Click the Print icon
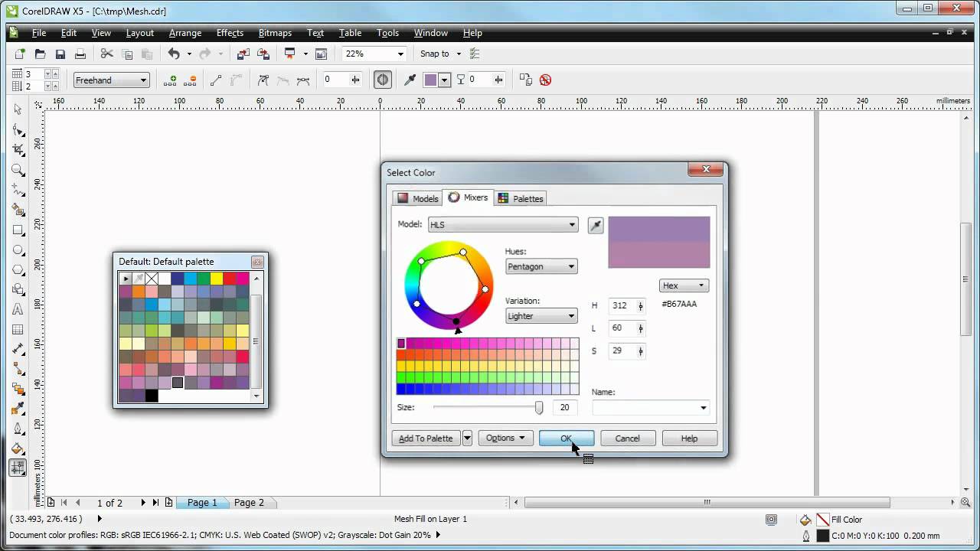Viewport: 980px width, 551px height. 80,54
